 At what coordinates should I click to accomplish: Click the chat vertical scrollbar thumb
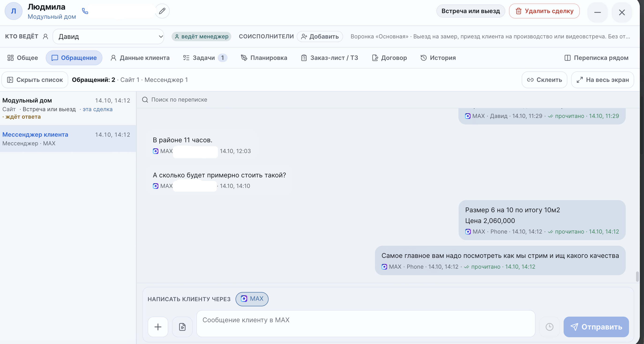pyautogui.click(x=637, y=276)
